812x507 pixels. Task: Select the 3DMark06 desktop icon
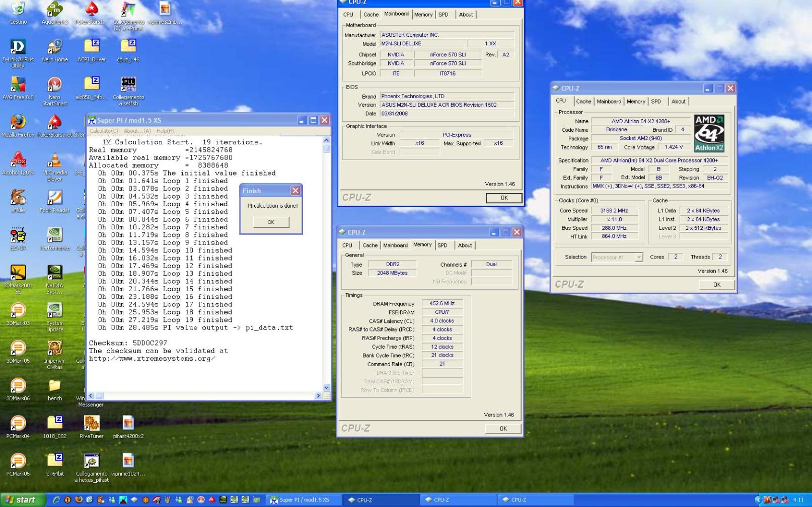pos(18,389)
